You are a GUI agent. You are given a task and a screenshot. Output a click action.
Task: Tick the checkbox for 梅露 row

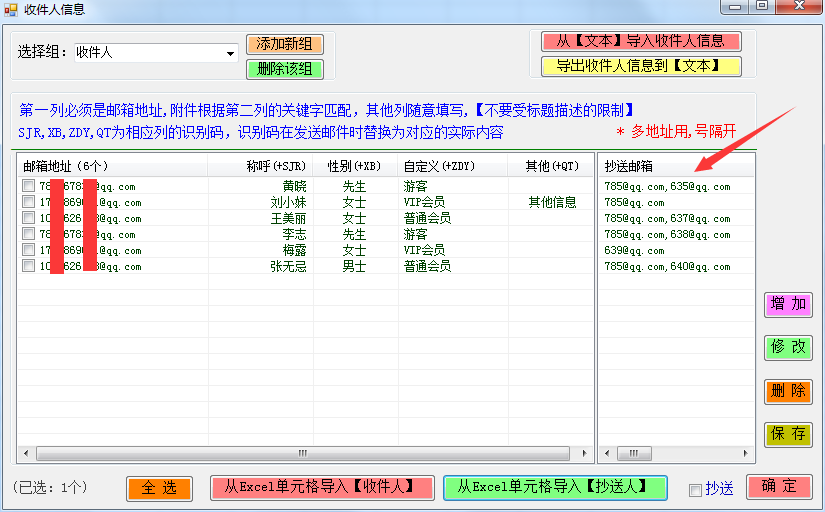(x=28, y=250)
